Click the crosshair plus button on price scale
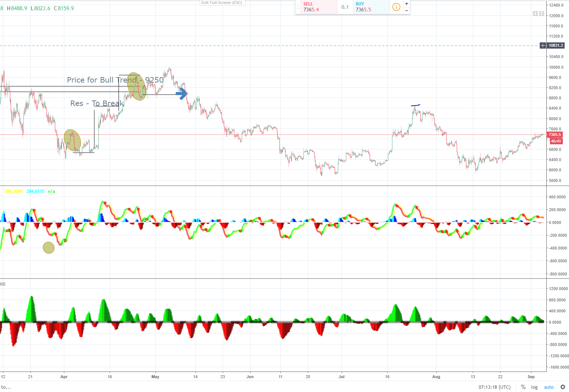The width and height of the screenshot is (569, 392). click(543, 45)
